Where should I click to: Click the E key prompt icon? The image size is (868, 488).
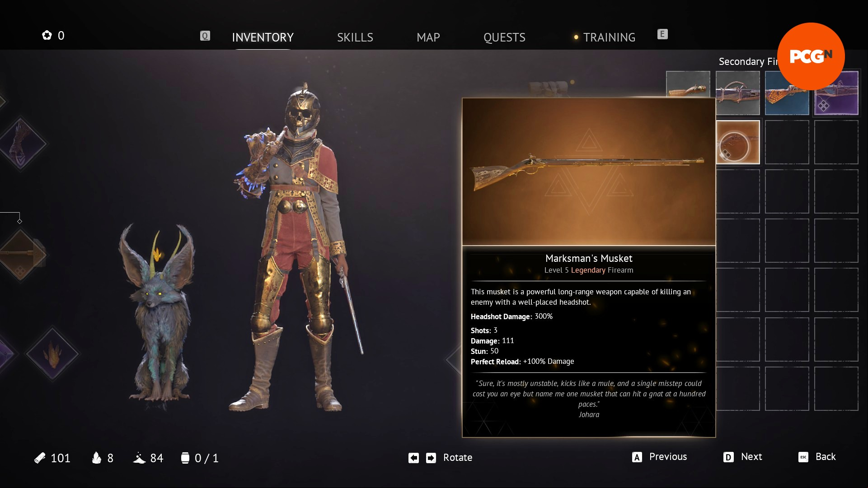(662, 34)
